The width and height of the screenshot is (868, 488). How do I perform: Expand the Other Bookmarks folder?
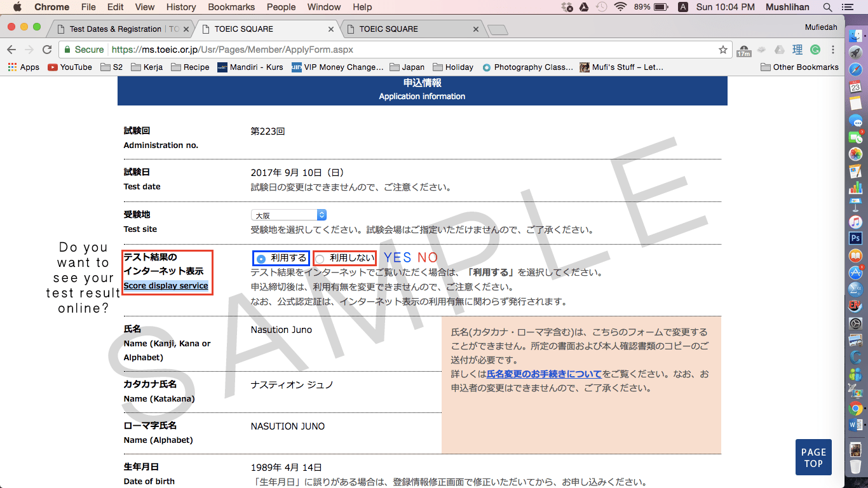(x=799, y=67)
